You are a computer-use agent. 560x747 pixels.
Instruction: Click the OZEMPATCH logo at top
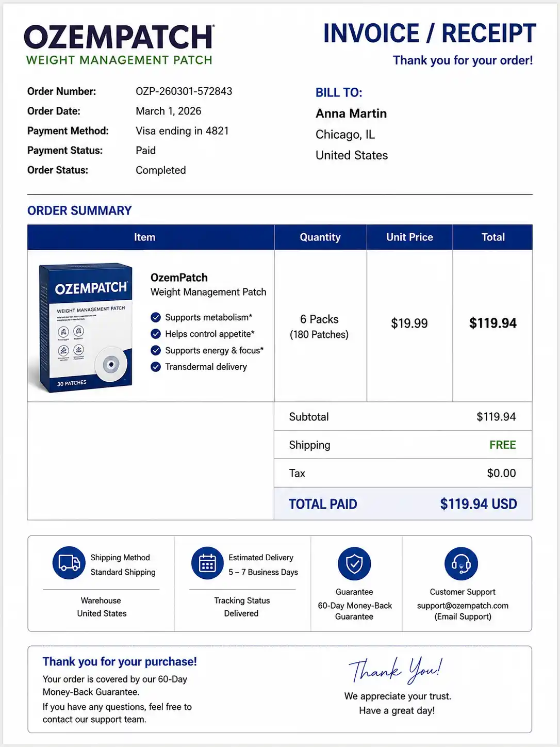[x=119, y=37]
